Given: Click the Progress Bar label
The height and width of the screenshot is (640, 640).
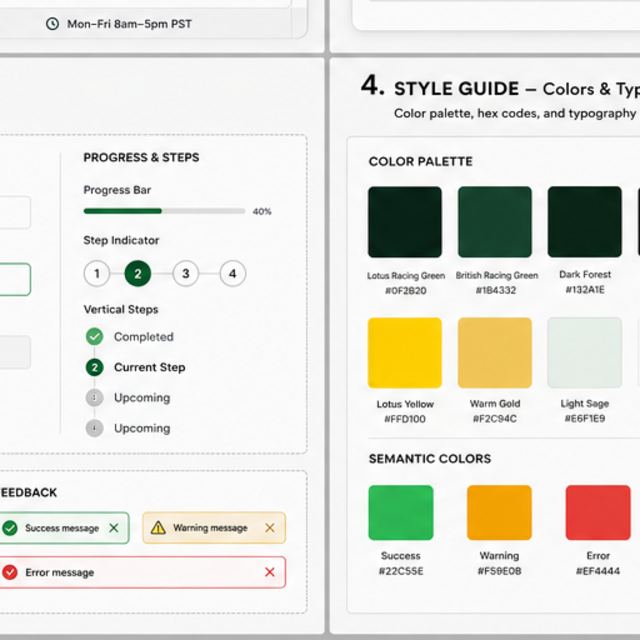Looking at the screenshot, I should point(117,190).
